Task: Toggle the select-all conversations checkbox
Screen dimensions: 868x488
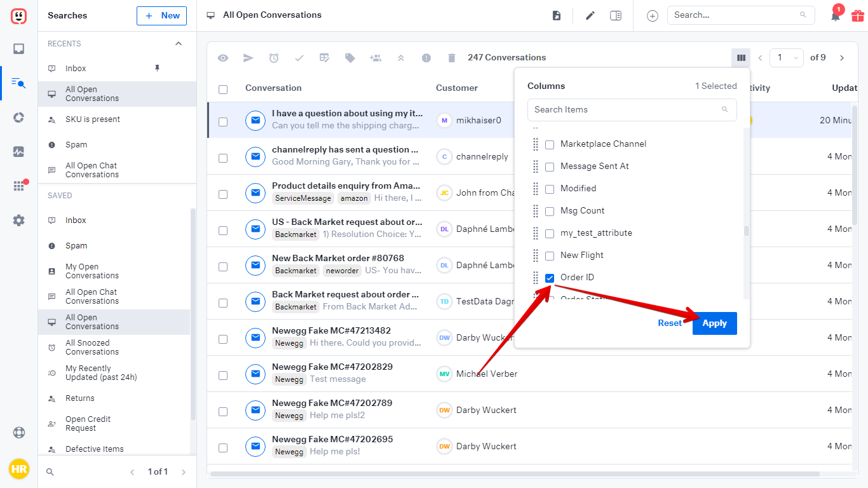Action: pos(223,90)
